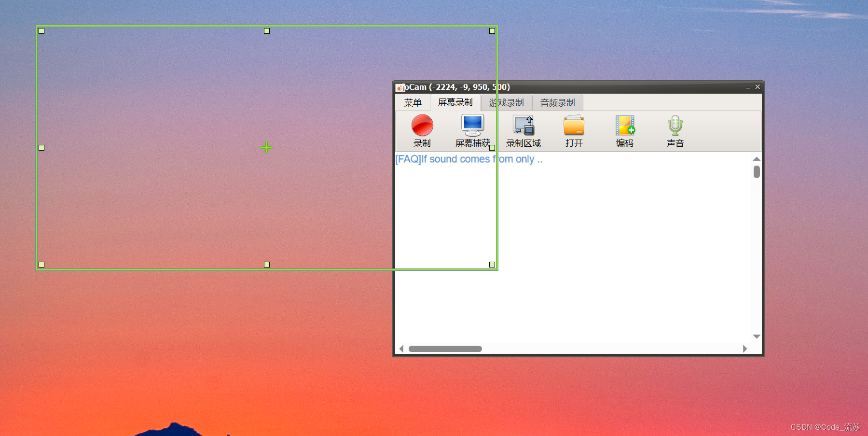Image resolution: width=868 pixels, height=436 pixels.
Task: Click the bottom-left handle of the capture frame
Action: pyautogui.click(x=41, y=265)
